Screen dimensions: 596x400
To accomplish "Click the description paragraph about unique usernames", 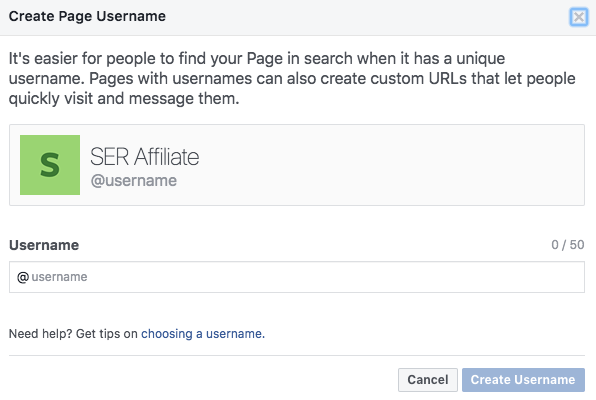I will point(292,78).
